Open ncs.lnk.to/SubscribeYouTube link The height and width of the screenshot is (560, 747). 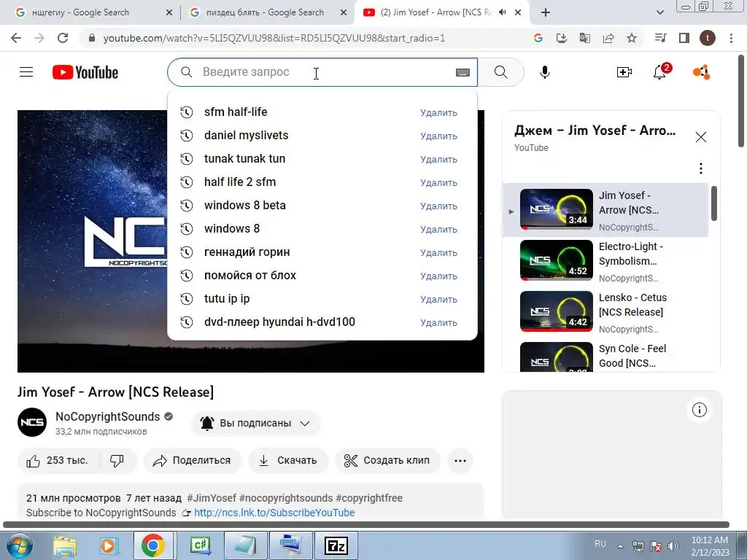click(274, 513)
